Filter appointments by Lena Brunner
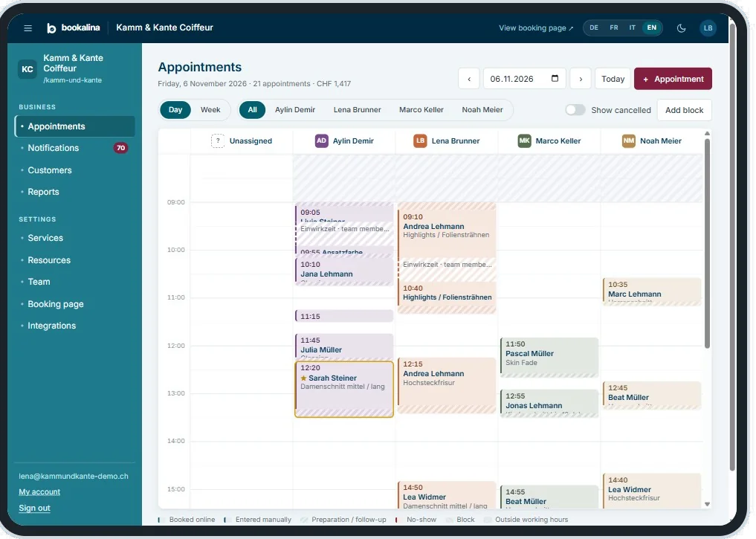Image resolution: width=756 pixels, height=539 pixels. point(358,110)
